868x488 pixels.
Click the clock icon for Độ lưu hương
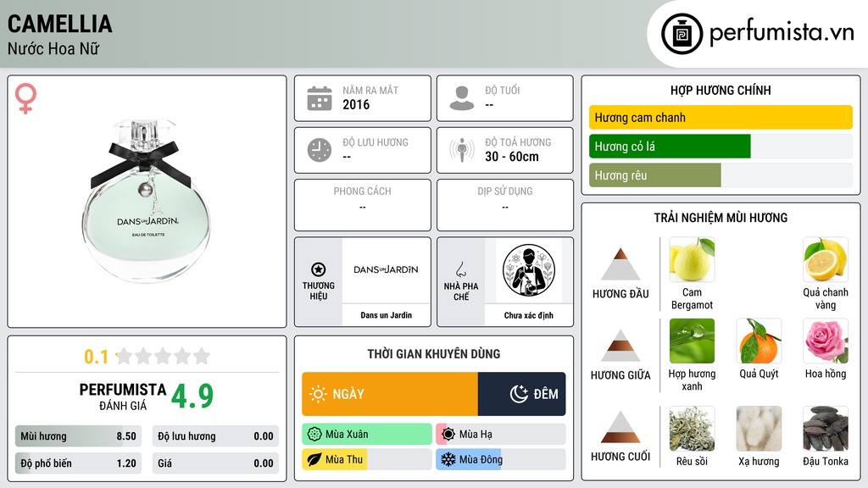click(x=320, y=150)
